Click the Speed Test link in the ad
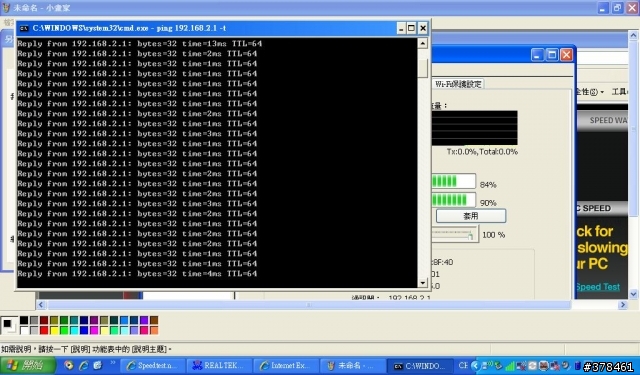Viewport: 640px width, 375px height. click(598, 287)
